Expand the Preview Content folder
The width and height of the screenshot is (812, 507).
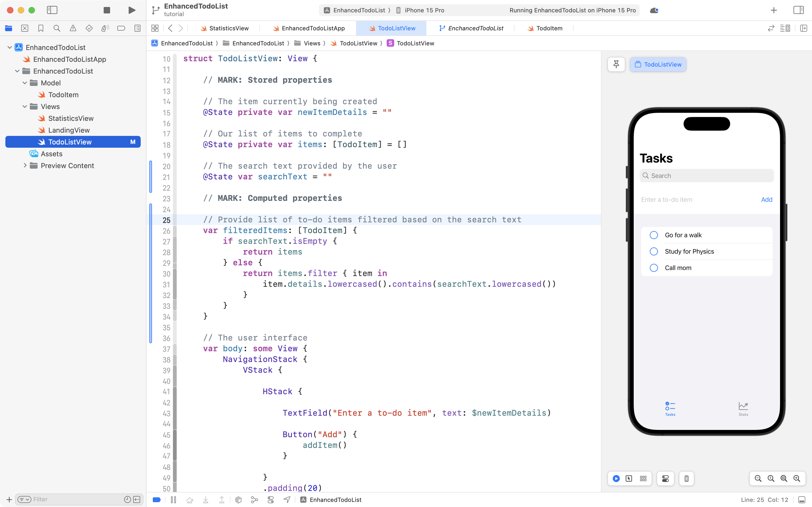[25, 165]
